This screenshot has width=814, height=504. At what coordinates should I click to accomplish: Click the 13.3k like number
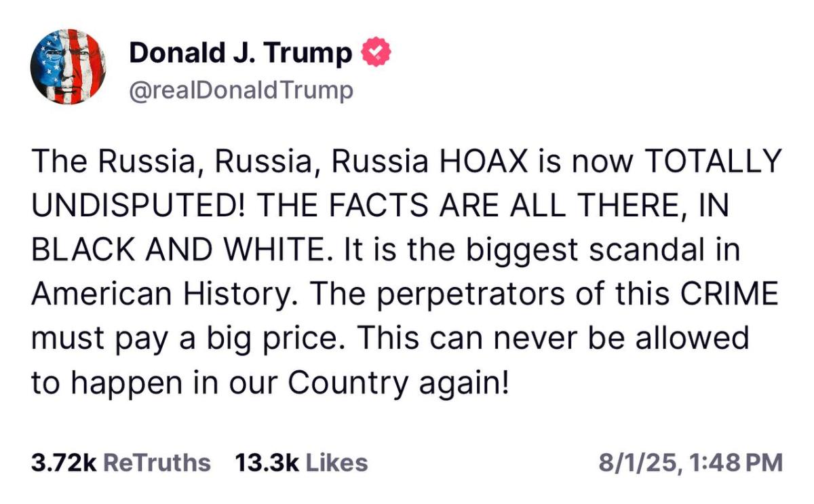tap(267, 463)
